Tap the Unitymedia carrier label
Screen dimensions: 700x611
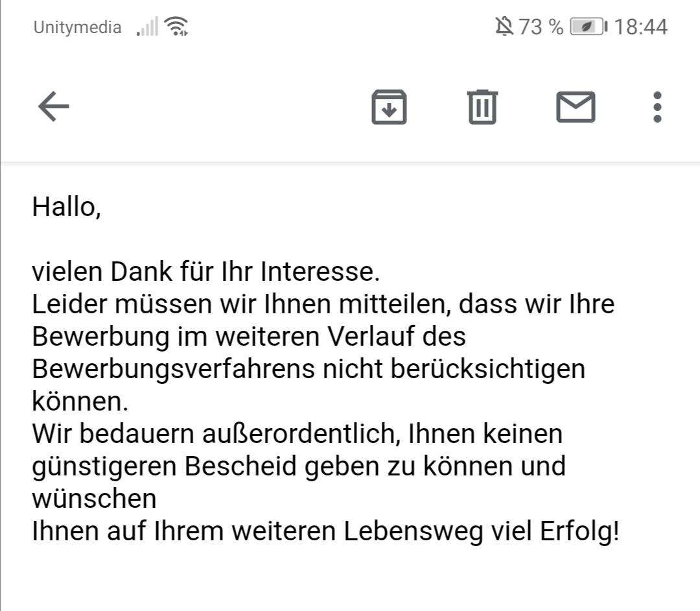pyautogui.click(x=77, y=27)
